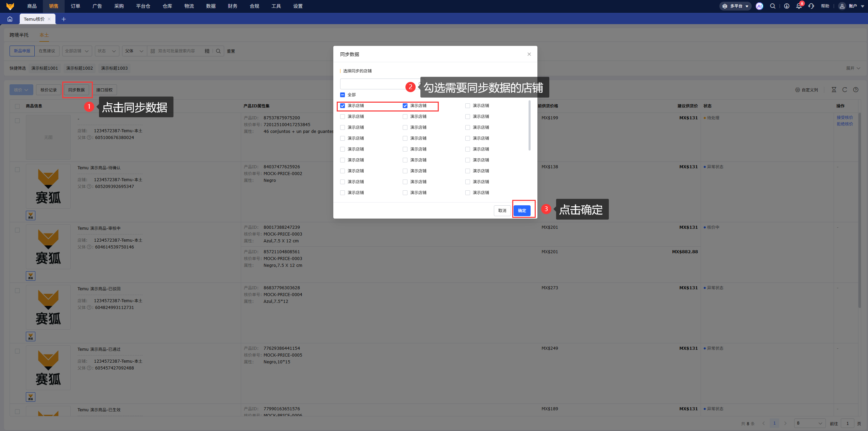Open the 商品 menu
The image size is (868, 431).
pos(32,6)
